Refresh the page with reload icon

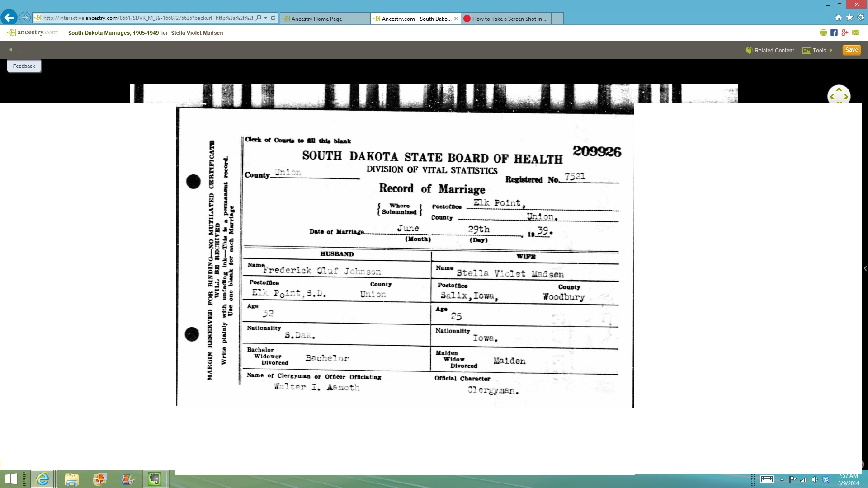pyautogui.click(x=273, y=18)
